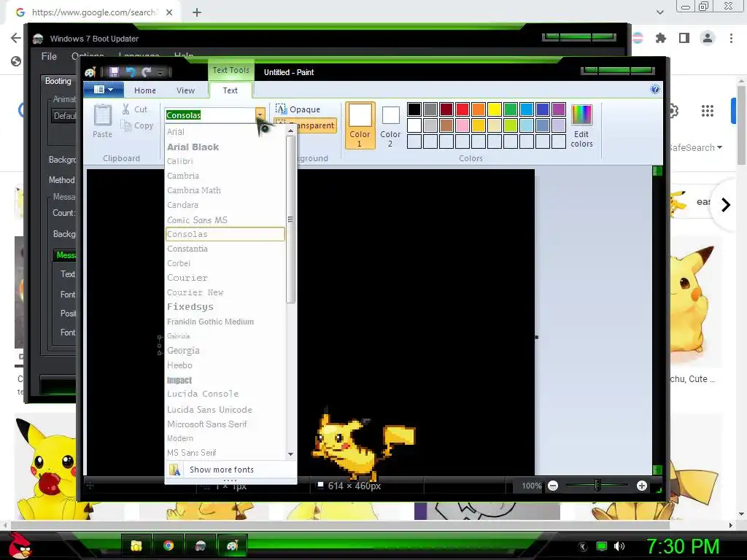This screenshot has width=747, height=560.
Task: Click the Paint taskbar icon
Action: [232, 545]
